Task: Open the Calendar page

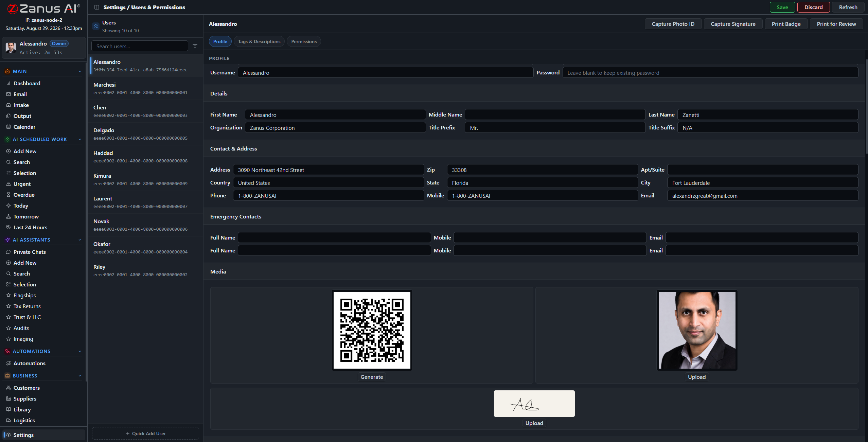Action: point(24,127)
